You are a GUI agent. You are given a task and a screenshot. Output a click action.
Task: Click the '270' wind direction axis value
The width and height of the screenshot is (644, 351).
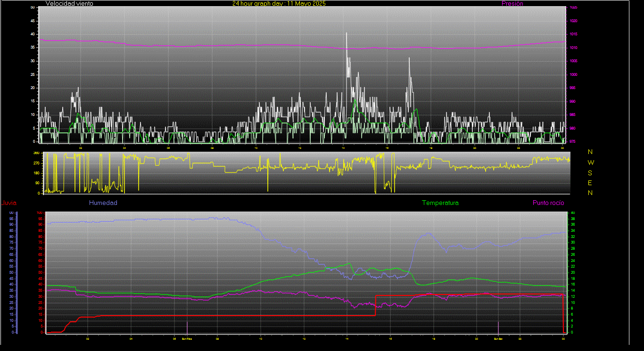[36, 163]
